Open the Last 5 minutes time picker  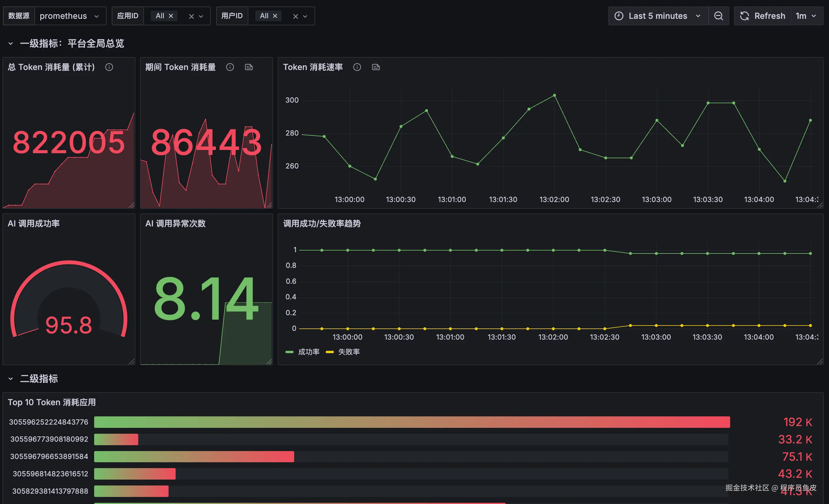pos(658,16)
